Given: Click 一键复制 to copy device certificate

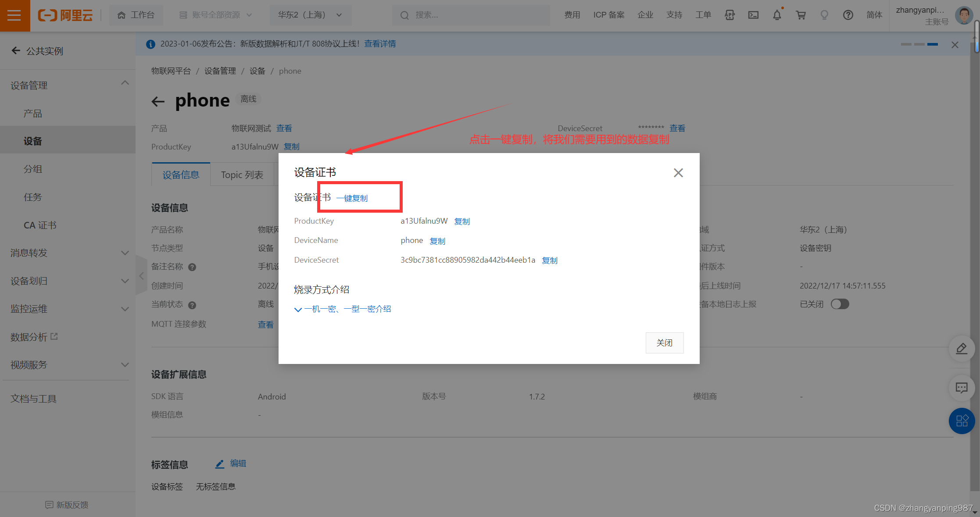Looking at the screenshot, I should pyautogui.click(x=352, y=198).
